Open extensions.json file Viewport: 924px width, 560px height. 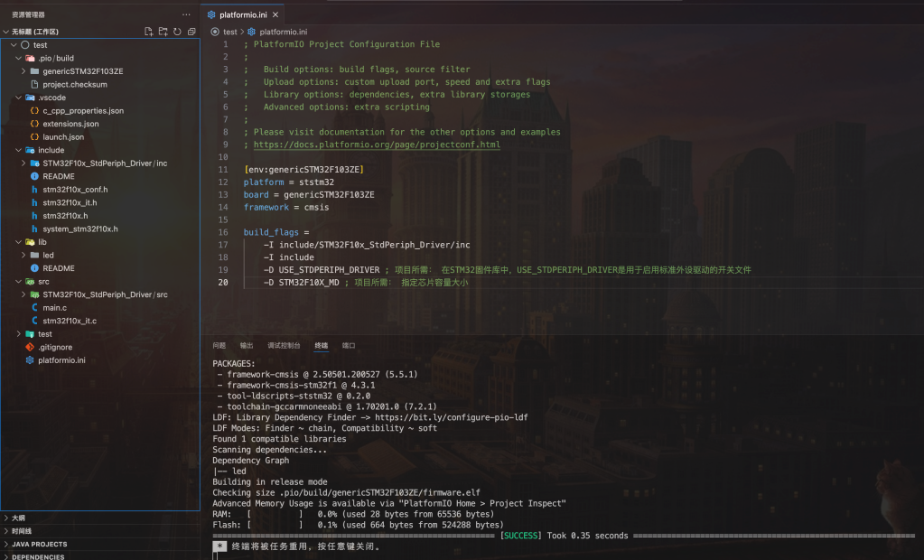(70, 124)
